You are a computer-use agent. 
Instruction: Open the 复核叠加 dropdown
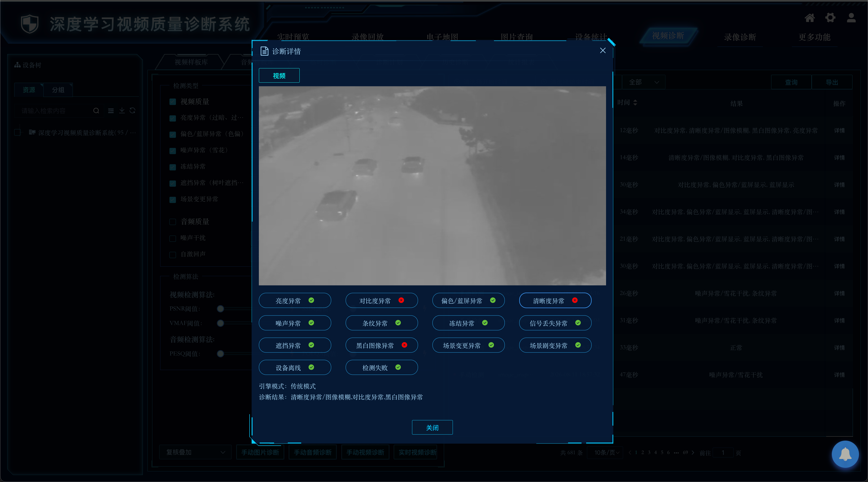click(196, 452)
